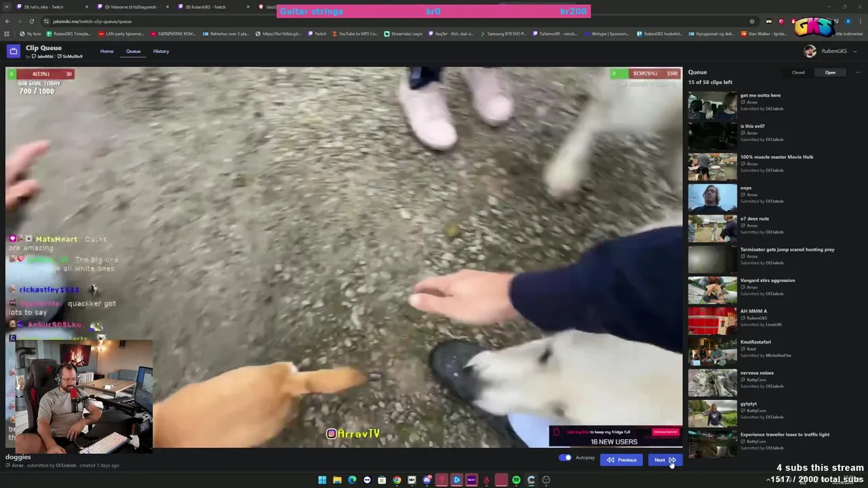Skip to the Next clip

(664, 460)
